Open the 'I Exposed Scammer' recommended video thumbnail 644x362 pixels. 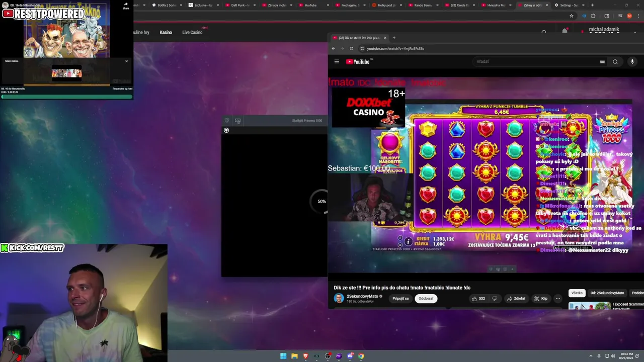pos(589,306)
